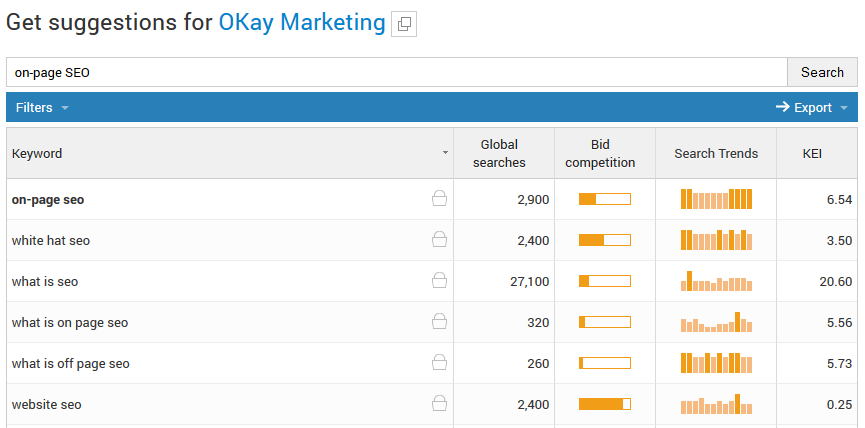This screenshot has height=428, width=865.
Task: Add white hat seo to basket
Action: point(439,239)
